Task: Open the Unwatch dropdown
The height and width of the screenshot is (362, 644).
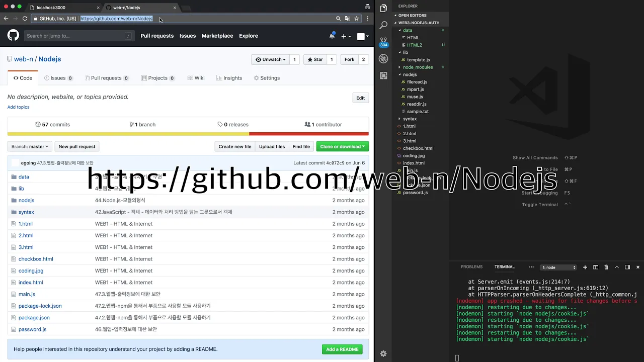Action: point(271,59)
